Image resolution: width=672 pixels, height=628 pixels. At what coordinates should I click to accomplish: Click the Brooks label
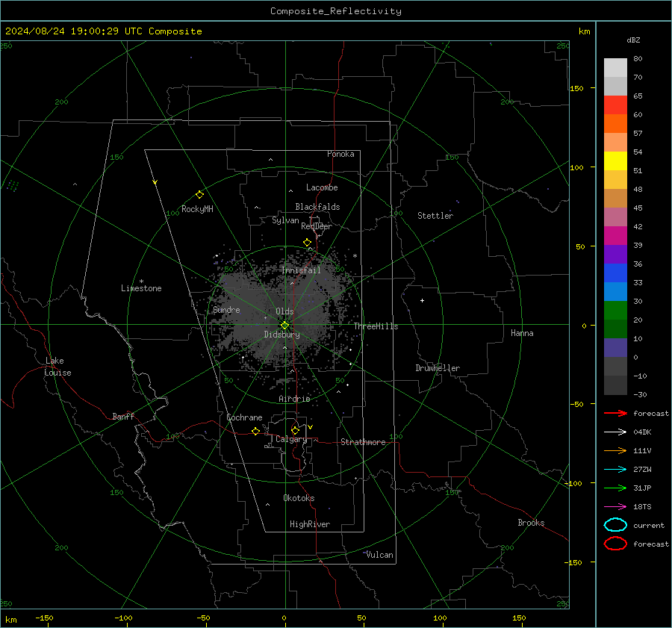(531, 523)
